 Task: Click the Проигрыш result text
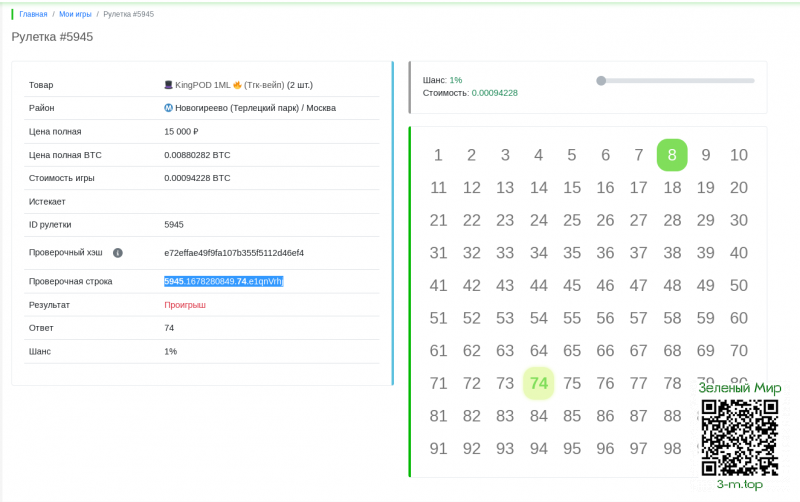[x=185, y=304]
